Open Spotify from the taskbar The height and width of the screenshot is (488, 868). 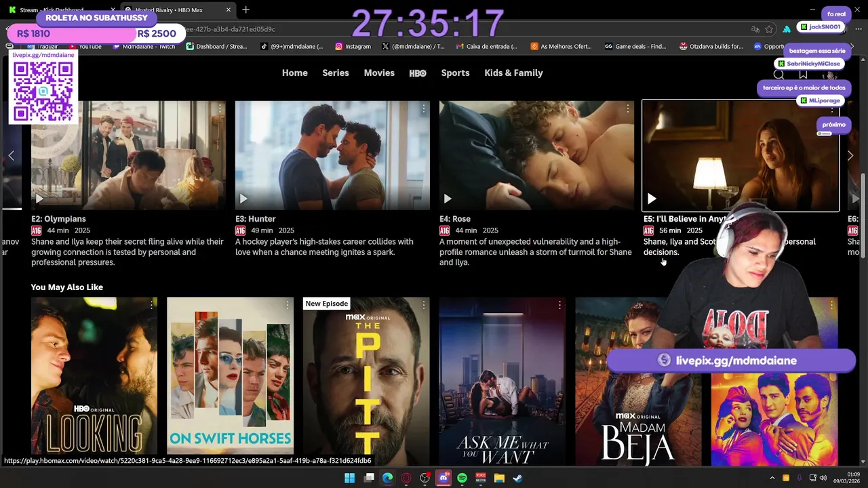pyautogui.click(x=462, y=478)
